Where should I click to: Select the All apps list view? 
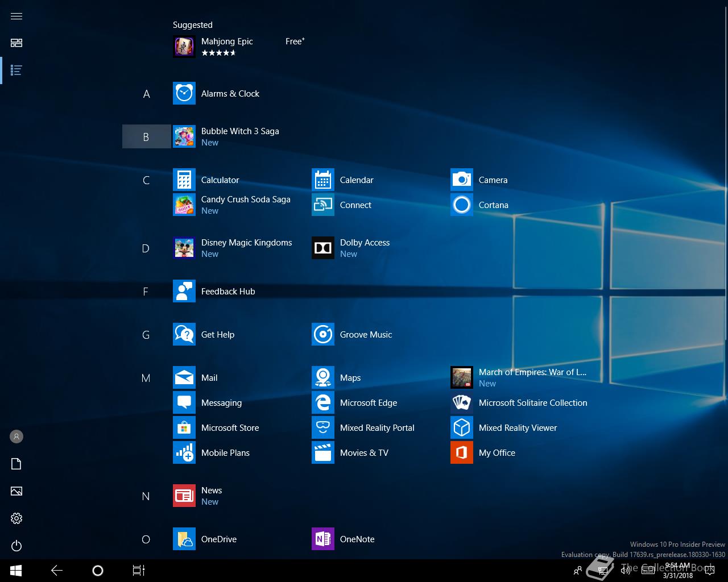click(x=16, y=70)
